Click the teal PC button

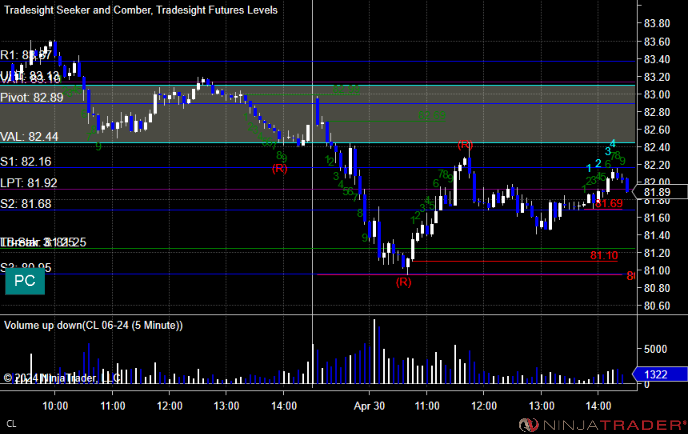(25, 281)
